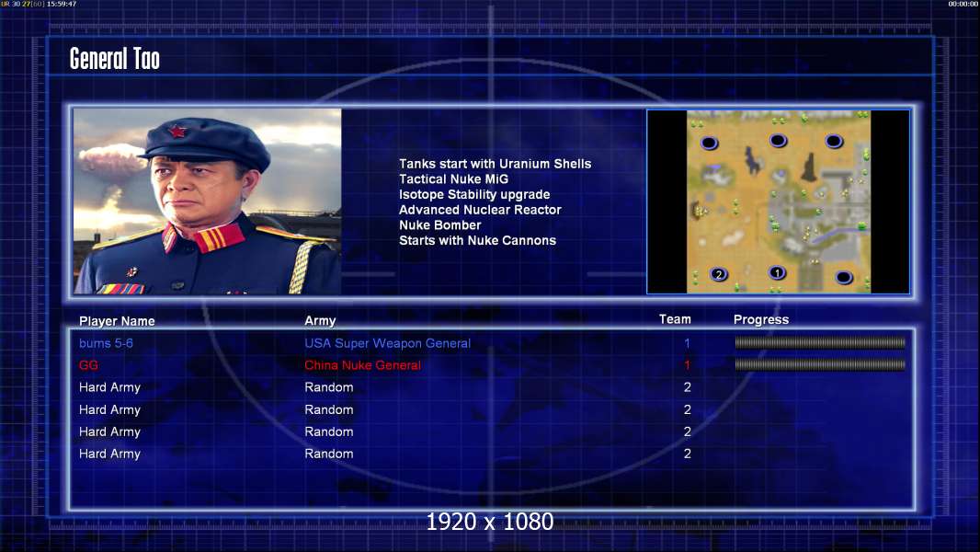Select 'Advanced Nuclear Reactor' line
The height and width of the screenshot is (552, 980).
pos(480,210)
